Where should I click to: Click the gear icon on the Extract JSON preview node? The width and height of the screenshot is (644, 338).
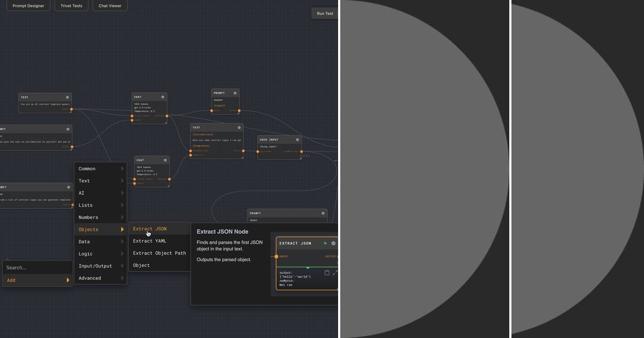(333, 243)
